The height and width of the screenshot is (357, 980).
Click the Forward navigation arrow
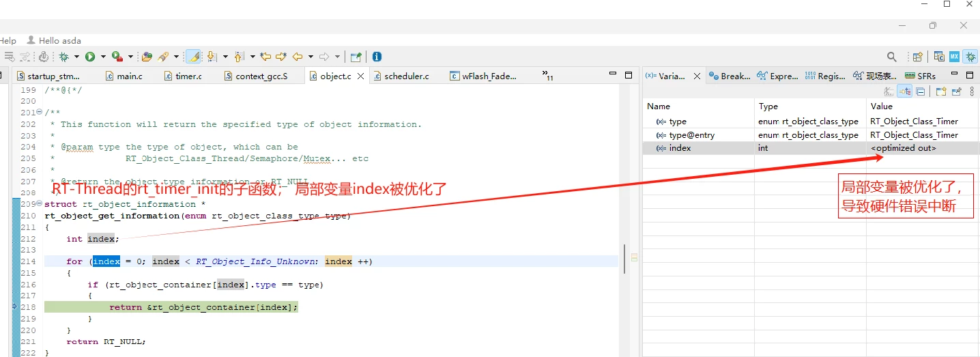325,57
